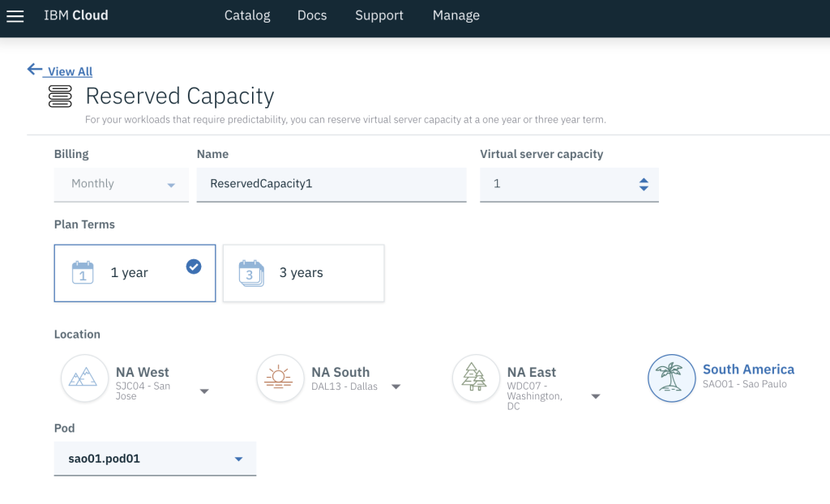Open the Manage menu
The image size is (830, 504).
click(456, 15)
